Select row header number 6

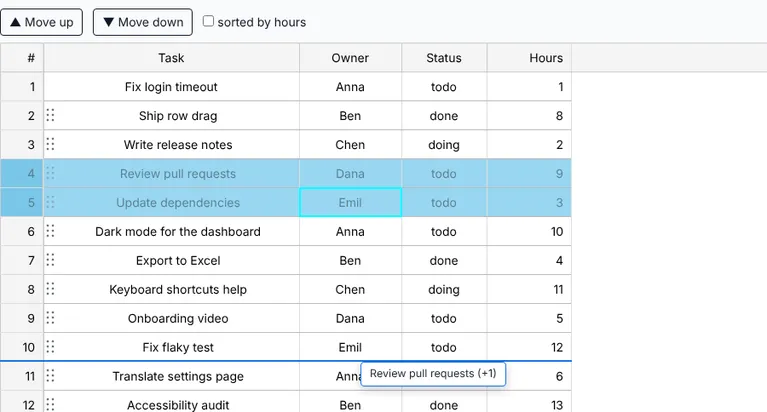22,231
